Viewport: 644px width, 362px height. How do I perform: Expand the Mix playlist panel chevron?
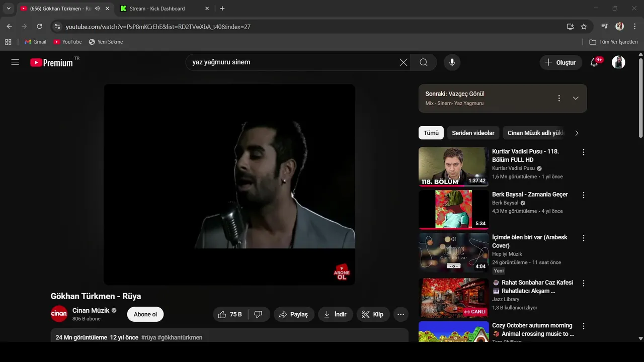pyautogui.click(x=576, y=98)
